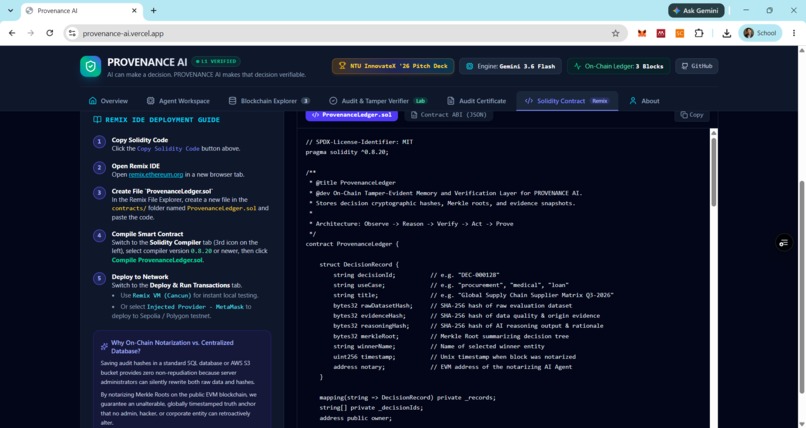Click step 1 number circle for Copy Solidity Code

(99, 142)
